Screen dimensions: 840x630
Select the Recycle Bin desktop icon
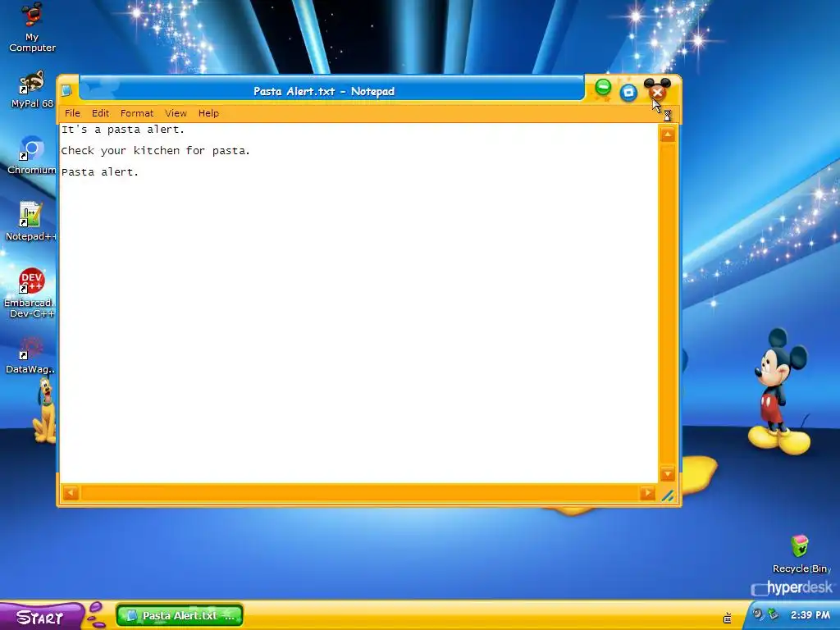(800, 554)
